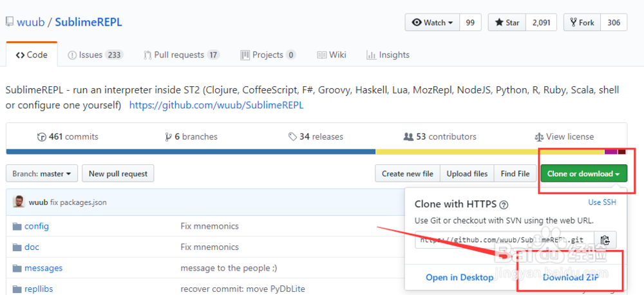
Task: Open 'recover commit: move PyDbLite' commit message
Action: tap(243, 289)
